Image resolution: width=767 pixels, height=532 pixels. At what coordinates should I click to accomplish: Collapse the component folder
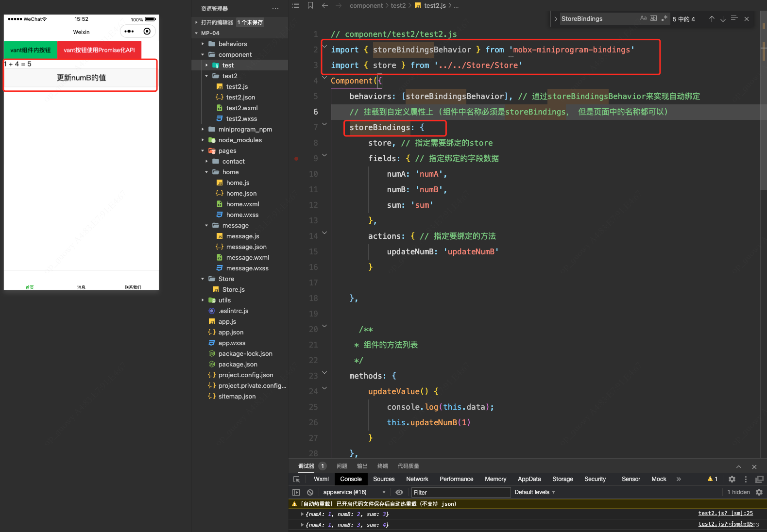203,54
